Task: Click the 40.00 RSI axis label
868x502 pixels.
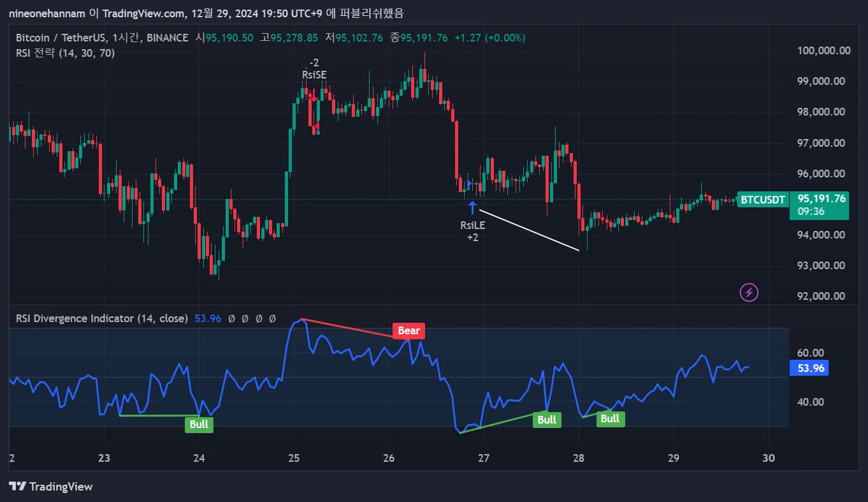Action: tap(810, 402)
